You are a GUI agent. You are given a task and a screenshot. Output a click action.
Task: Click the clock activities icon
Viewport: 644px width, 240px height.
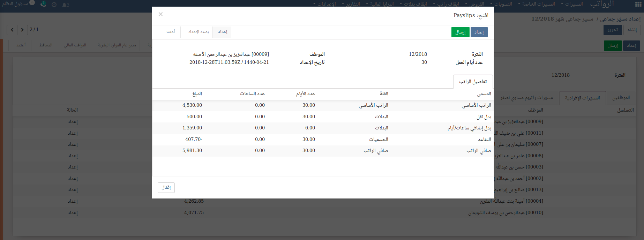[54, 5]
